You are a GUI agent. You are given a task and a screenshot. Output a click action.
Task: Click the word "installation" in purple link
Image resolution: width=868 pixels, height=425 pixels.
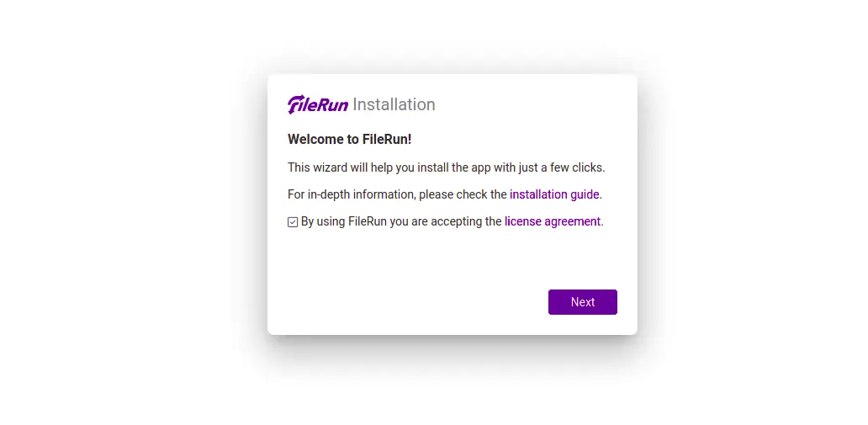pos(538,194)
